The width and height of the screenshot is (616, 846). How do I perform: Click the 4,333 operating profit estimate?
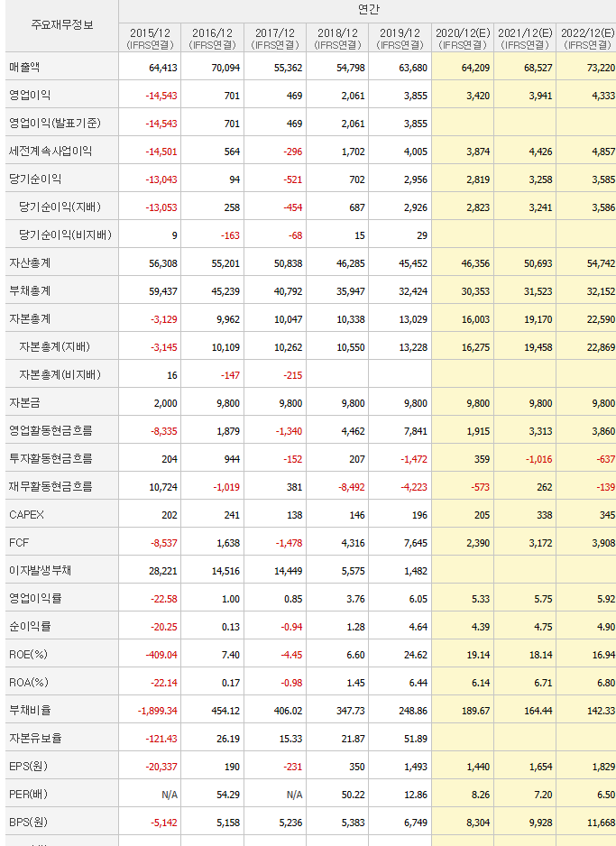[x=603, y=96]
